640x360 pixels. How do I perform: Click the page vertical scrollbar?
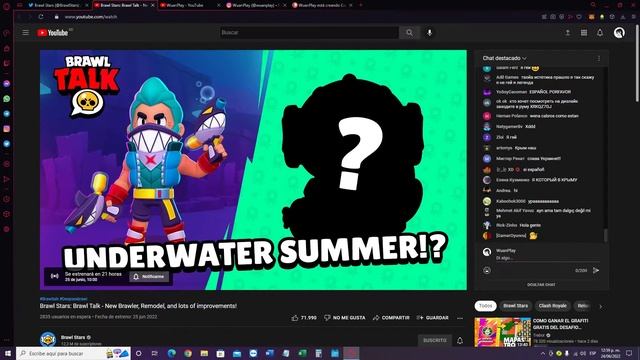[638, 62]
